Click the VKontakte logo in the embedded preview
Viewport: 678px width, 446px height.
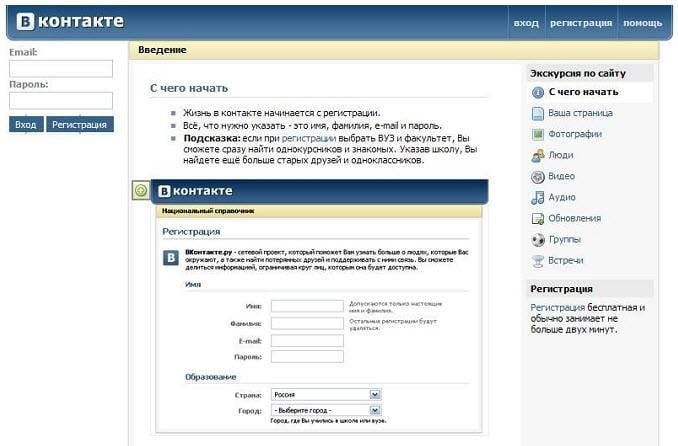(x=195, y=191)
